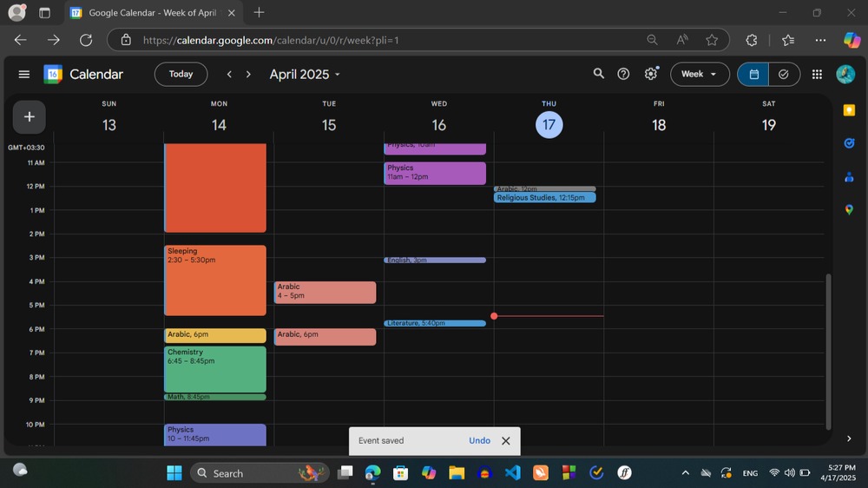Open Copilot sidebar icon
Viewport: 868px width, 488px height.
(x=852, y=40)
